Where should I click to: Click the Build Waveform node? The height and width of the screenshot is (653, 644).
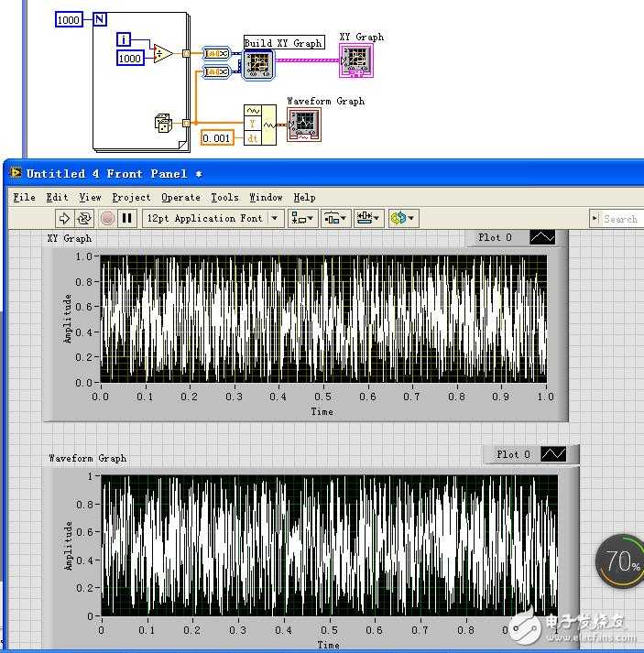(258, 125)
